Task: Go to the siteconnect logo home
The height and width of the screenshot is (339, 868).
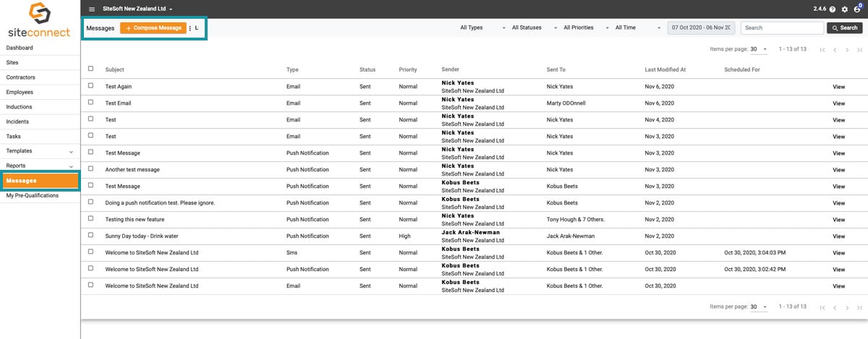Action: tap(40, 20)
